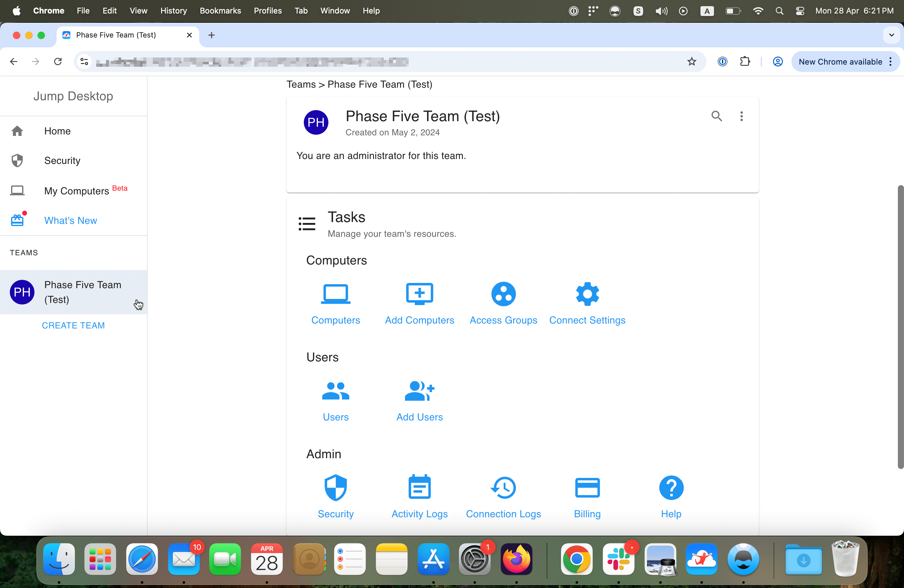Bookmark this page with the star icon
Viewport: 904px width, 588px height.
click(x=691, y=62)
